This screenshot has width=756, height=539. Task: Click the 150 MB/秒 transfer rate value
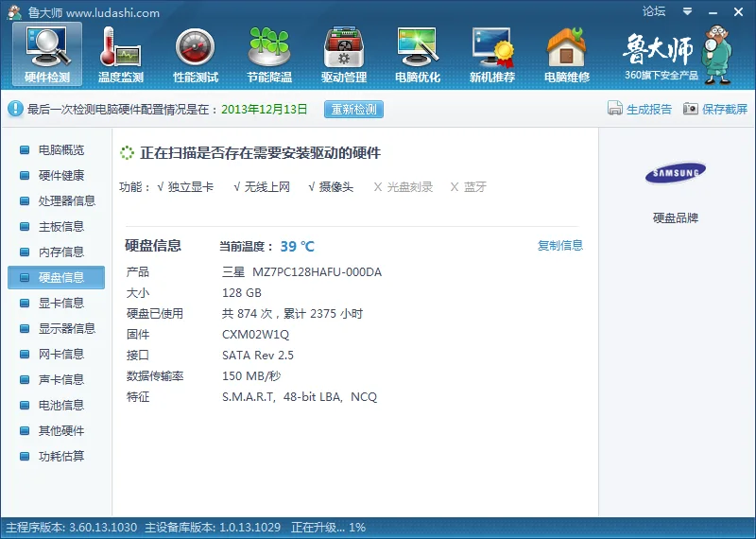[x=251, y=376]
